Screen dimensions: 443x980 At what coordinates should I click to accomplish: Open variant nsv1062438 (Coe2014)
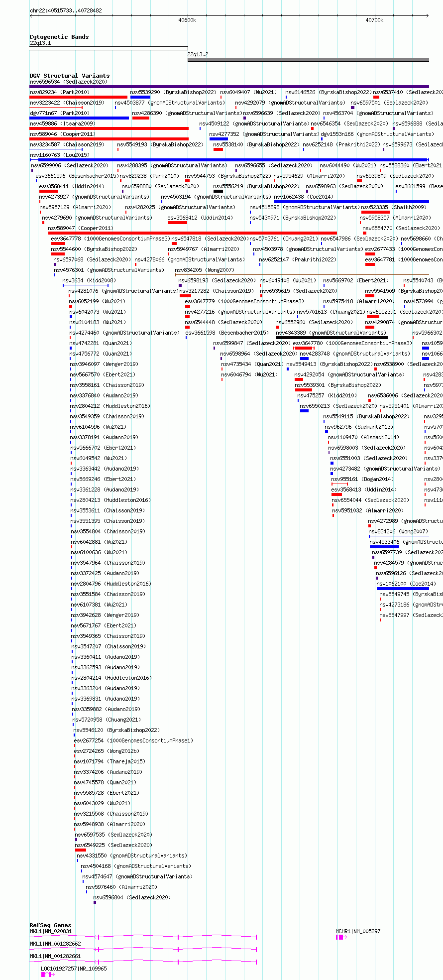point(304,197)
